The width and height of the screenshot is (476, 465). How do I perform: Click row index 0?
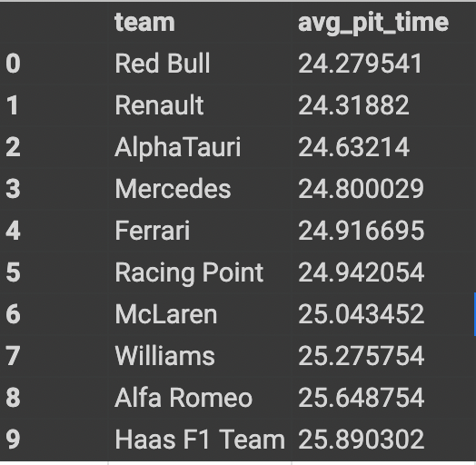click(13, 64)
